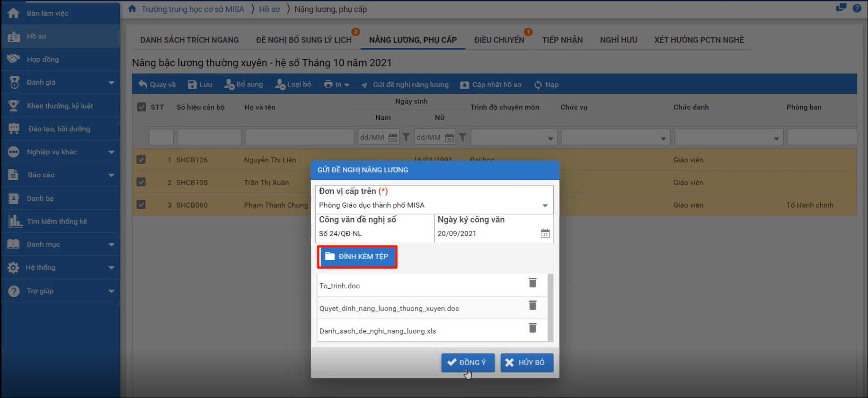Open the Đơn vị cấp trên dropdown
This screenshot has width=868, height=398.
pos(545,205)
